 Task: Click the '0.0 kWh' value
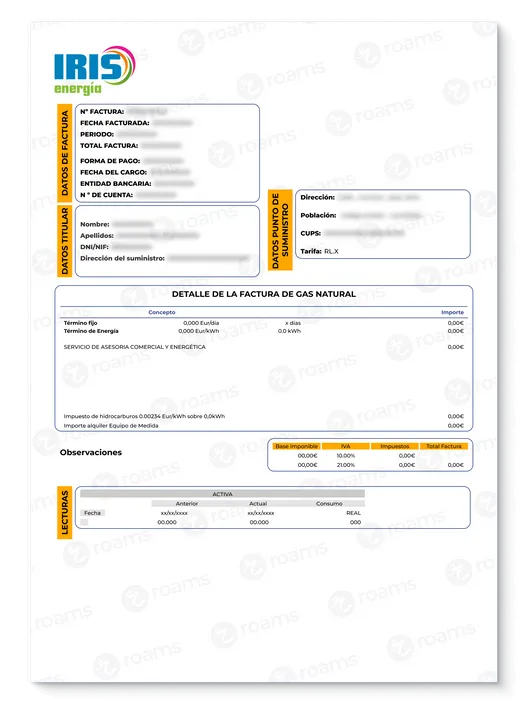[289, 331]
